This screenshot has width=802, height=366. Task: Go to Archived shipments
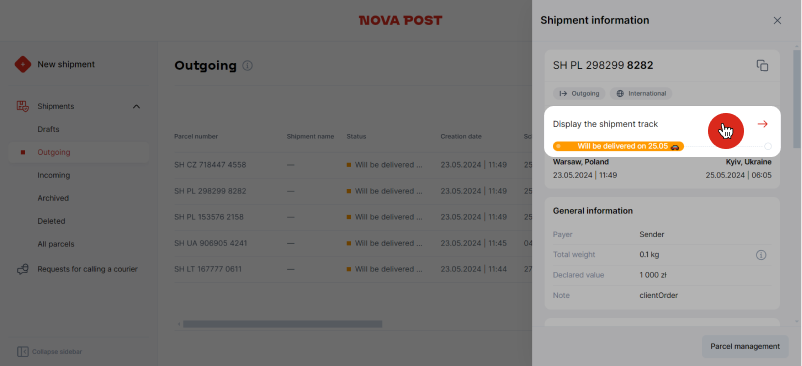[53, 198]
